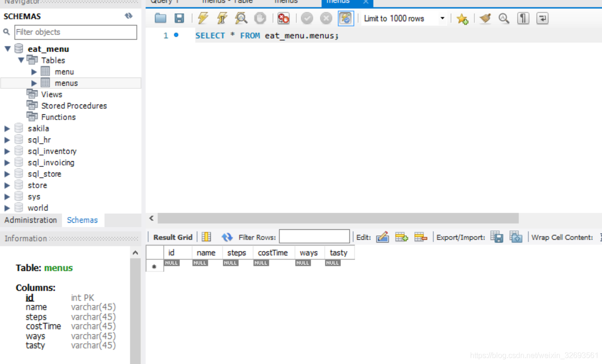The image size is (602, 364).
Task: Open find panel with the magnifier icon
Action: click(x=504, y=18)
